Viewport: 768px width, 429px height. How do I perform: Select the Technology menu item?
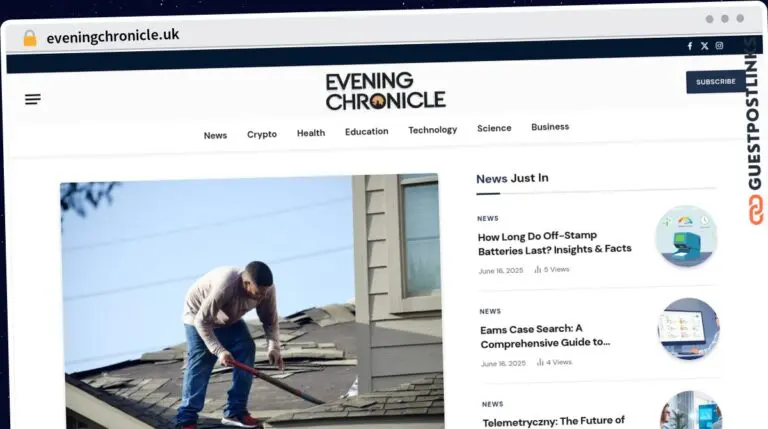point(432,130)
